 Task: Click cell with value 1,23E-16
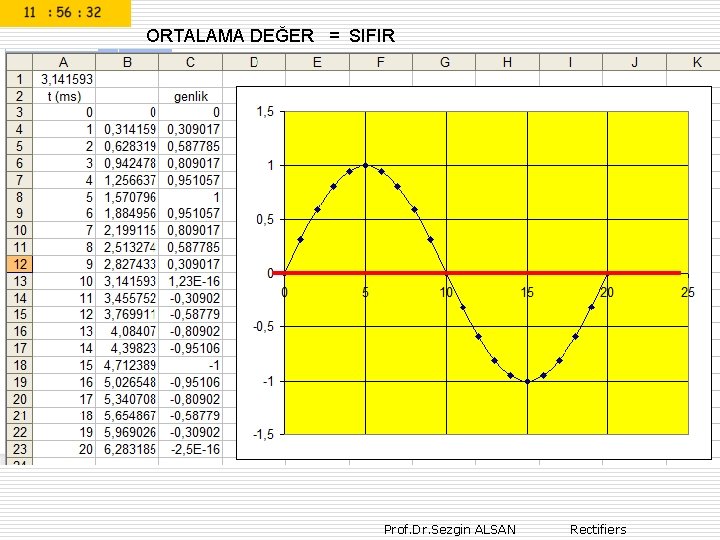pyautogui.click(x=191, y=281)
